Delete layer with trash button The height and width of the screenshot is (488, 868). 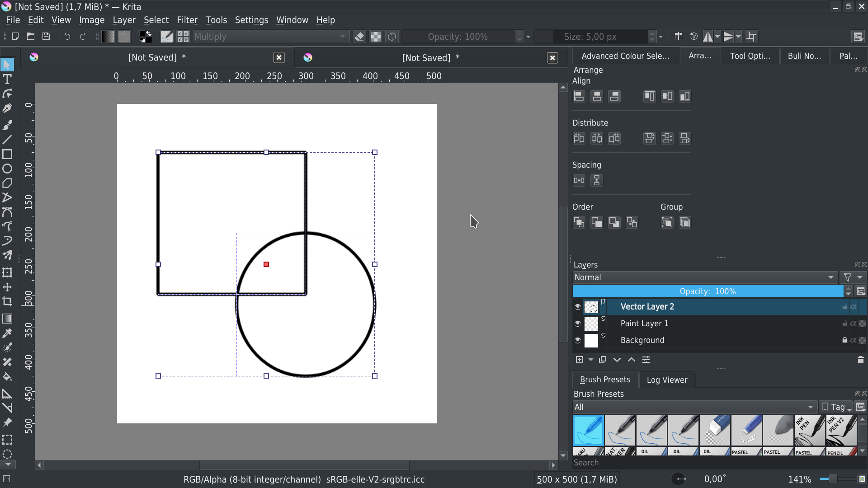pyautogui.click(x=860, y=360)
